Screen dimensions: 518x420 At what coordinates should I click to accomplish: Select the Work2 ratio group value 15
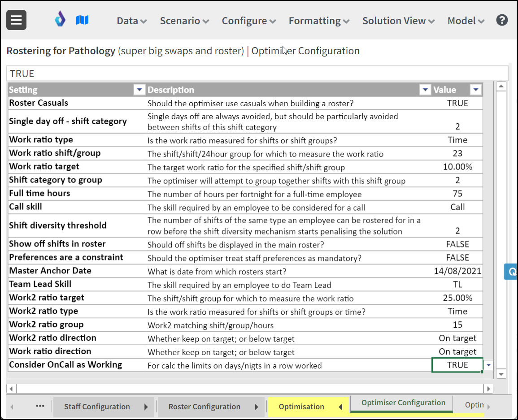[457, 325]
